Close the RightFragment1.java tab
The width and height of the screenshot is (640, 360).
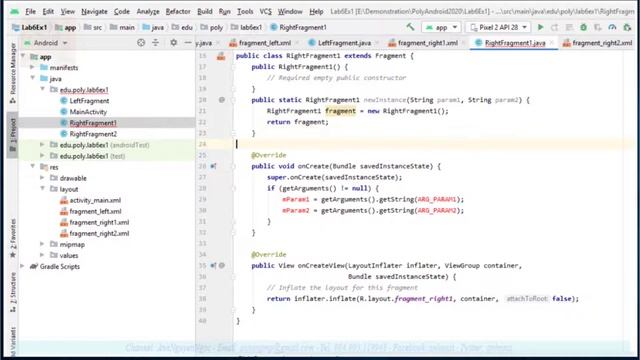point(552,43)
